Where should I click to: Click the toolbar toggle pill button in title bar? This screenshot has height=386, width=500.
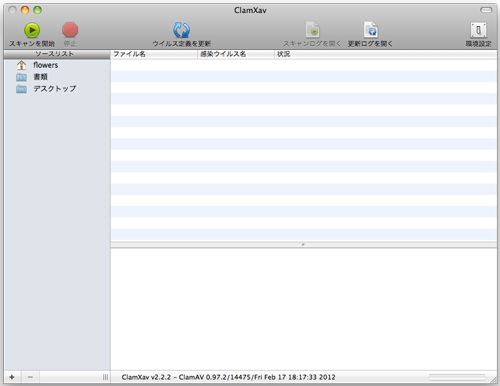[x=486, y=10]
